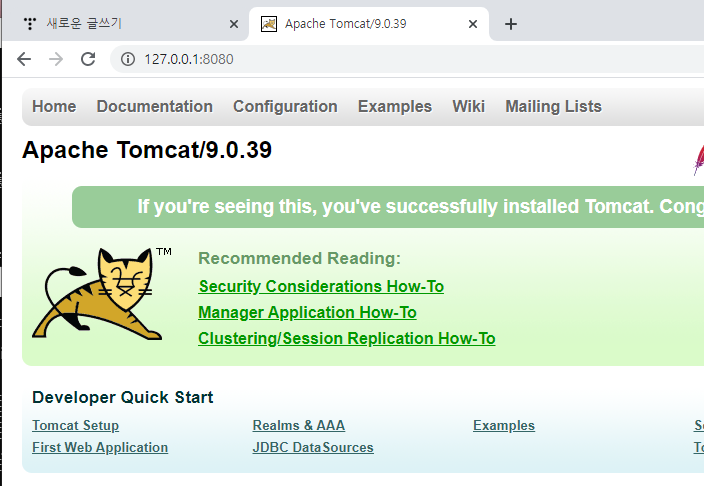Visit the Wiki navigation item
The height and width of the screenshot is (486, 704).
pyautogui.click(x=469, y=106)
